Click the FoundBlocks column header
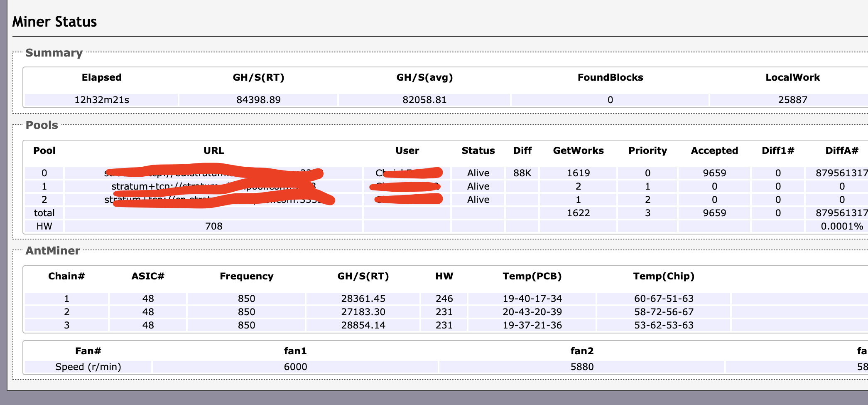The height and width of the screenshot is (405, 868). point(610,77)
